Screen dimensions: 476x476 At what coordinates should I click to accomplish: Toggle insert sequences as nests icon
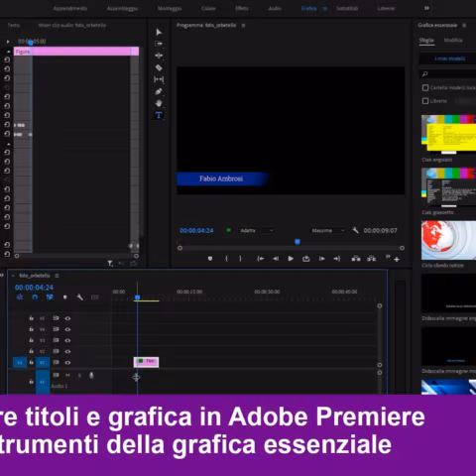pyautogui.click(x=20, y=297)
